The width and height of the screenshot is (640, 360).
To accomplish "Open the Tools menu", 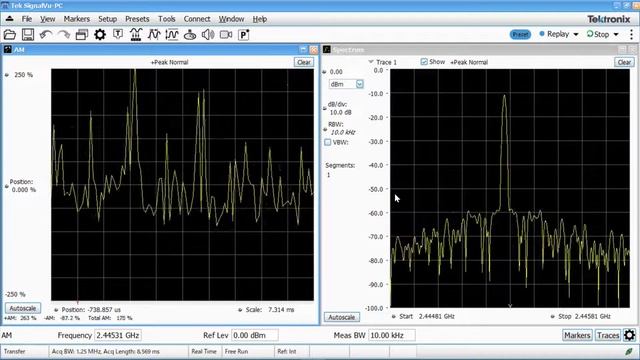I will pyautogui.click(x=167, y=19).
